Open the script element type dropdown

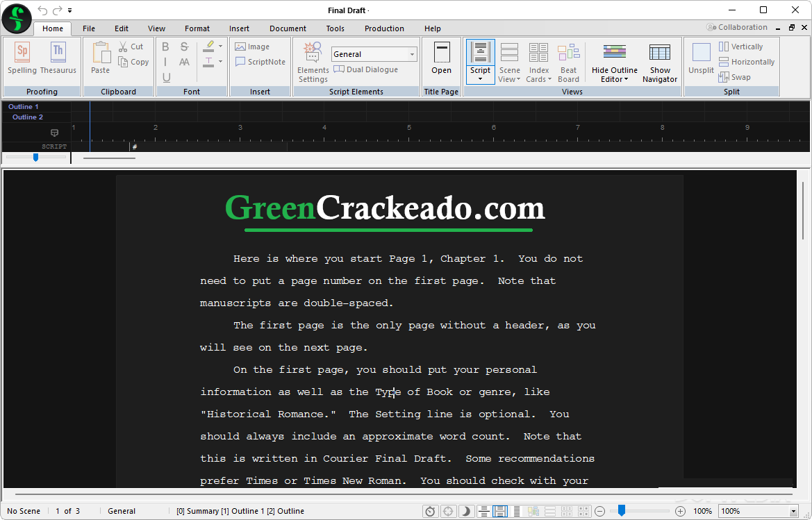tap(412, 53)
